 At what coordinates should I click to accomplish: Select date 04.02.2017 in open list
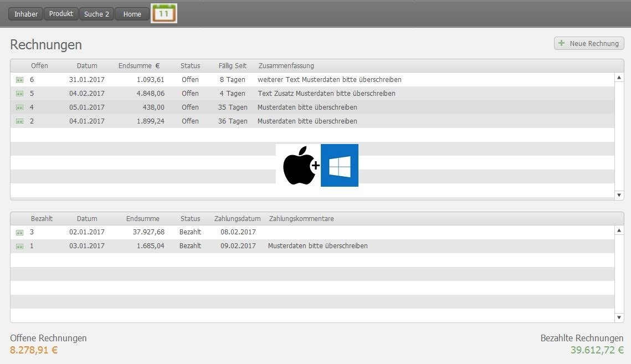(86, 94)
